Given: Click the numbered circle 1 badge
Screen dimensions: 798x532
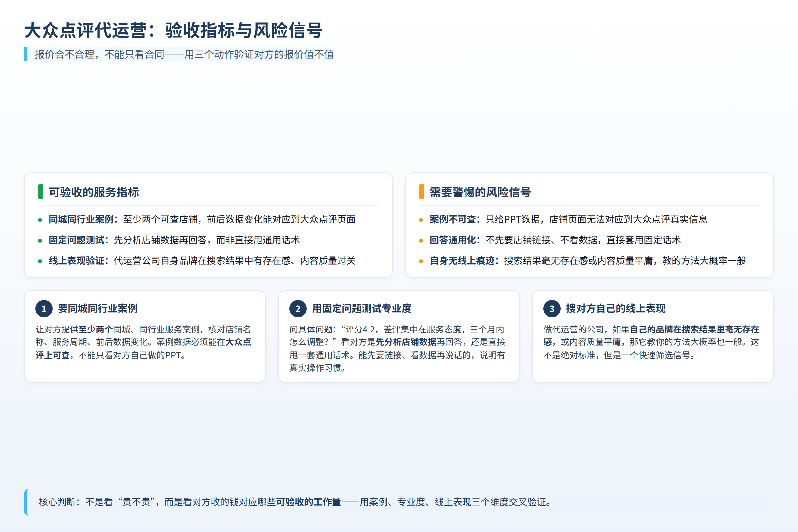Looking at the screenshot, I should click(44, 309).
